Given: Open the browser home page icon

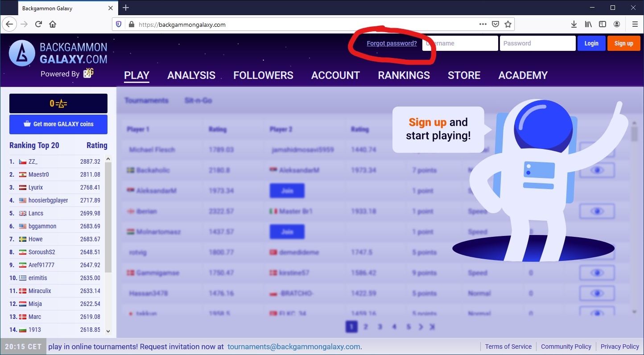Looking at the screenshot, I should pyautogui.click(x=53, y=24).
